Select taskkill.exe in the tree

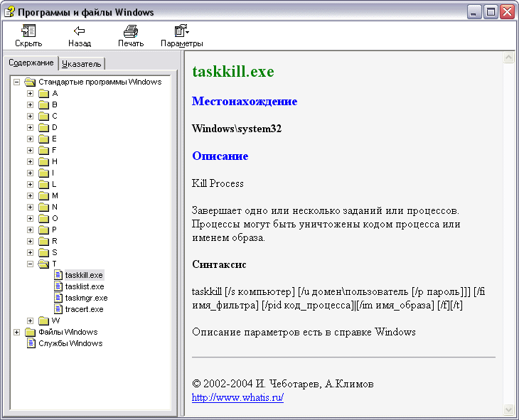(x=84, y=275)
